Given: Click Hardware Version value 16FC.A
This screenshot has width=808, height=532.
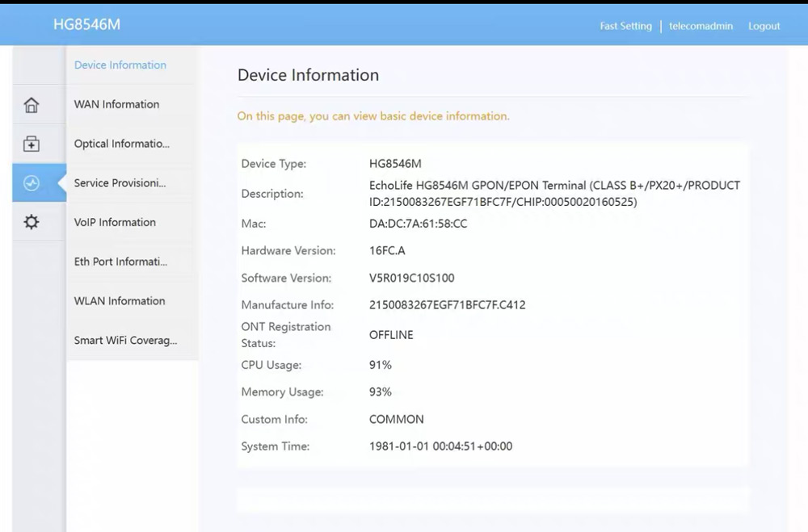Looking at the screenshot, I should (x=387, y=251).
